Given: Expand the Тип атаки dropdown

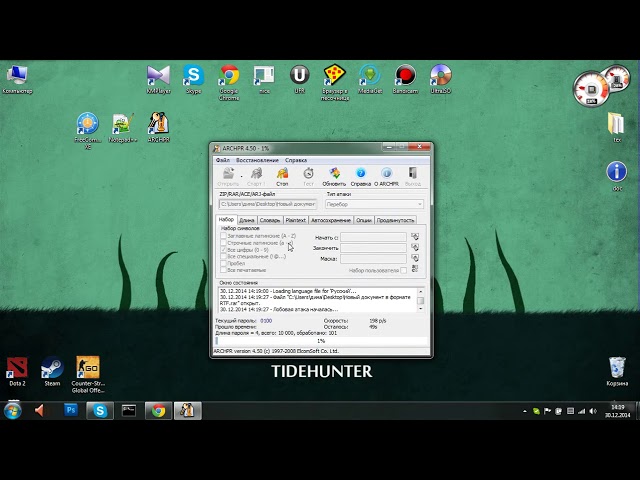Looking at the screenshot, I should pos(419,204).
